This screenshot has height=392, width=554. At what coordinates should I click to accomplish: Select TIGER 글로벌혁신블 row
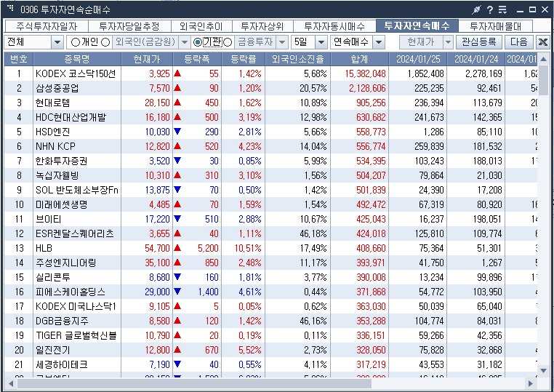(270, 335)
